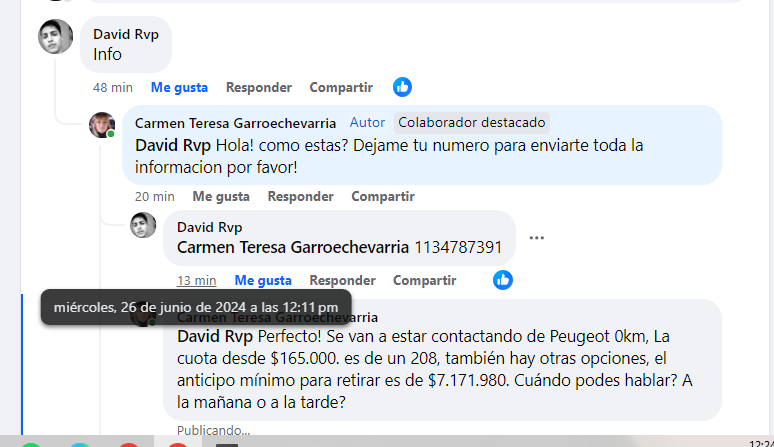Viewport: 774px width, 447px height.
Task: Toggle Me gusta on the 48 min comment
Action: [179, 87]
